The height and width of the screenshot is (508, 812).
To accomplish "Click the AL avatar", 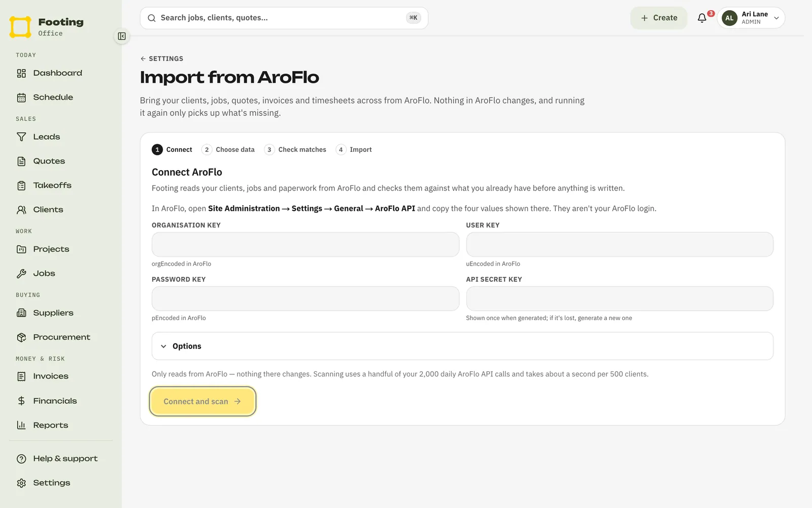I will click(x=729, y=18).
